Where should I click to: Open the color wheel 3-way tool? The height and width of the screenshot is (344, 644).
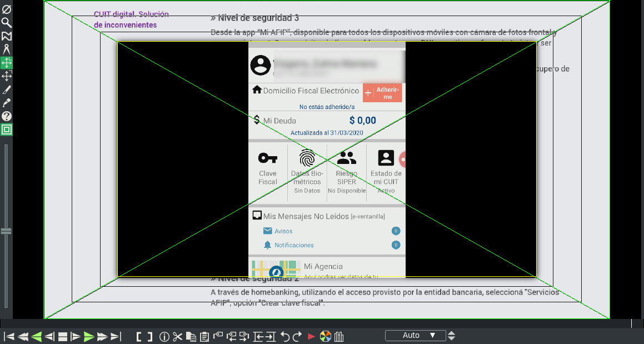coord(326,336)
